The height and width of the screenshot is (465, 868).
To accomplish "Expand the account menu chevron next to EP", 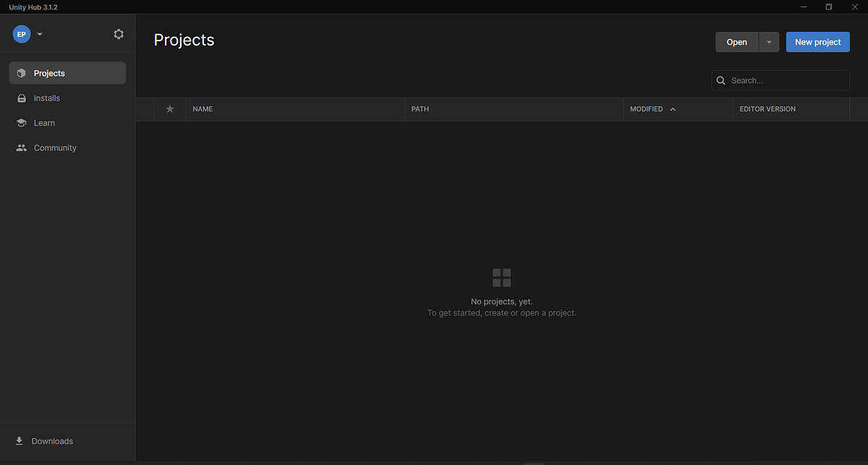I will [x=40, y=33].
